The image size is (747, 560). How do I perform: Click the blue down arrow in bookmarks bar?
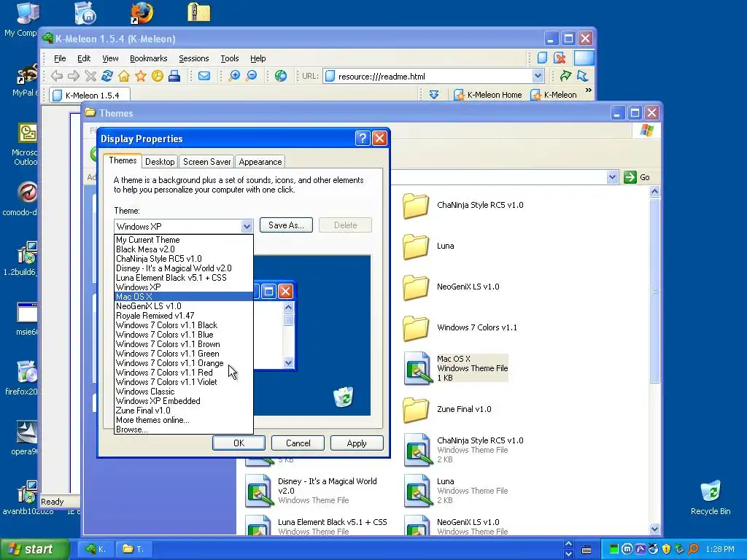coord(434,95)
